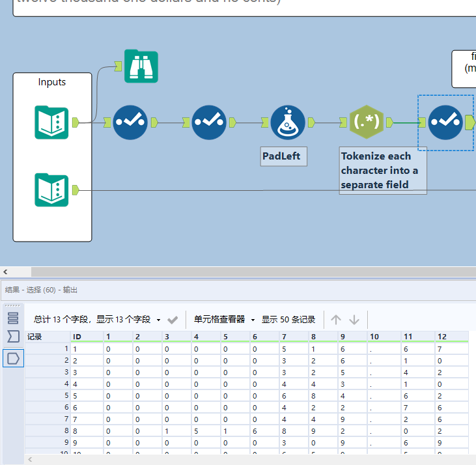Go to previous record arrow
Viewport: 476px width, 465px height.
coord(336,320)
